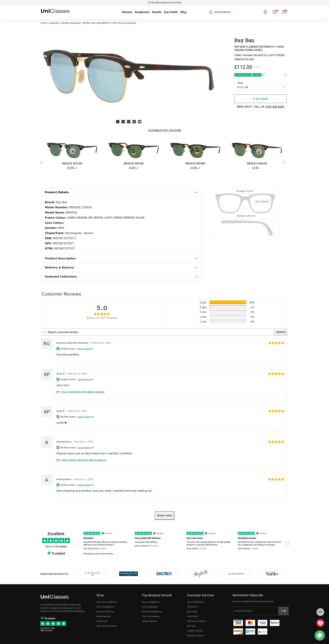Screen dimensions: 329x644
Task: Click the BUY NOW button
Action: (x=260, y=99)
